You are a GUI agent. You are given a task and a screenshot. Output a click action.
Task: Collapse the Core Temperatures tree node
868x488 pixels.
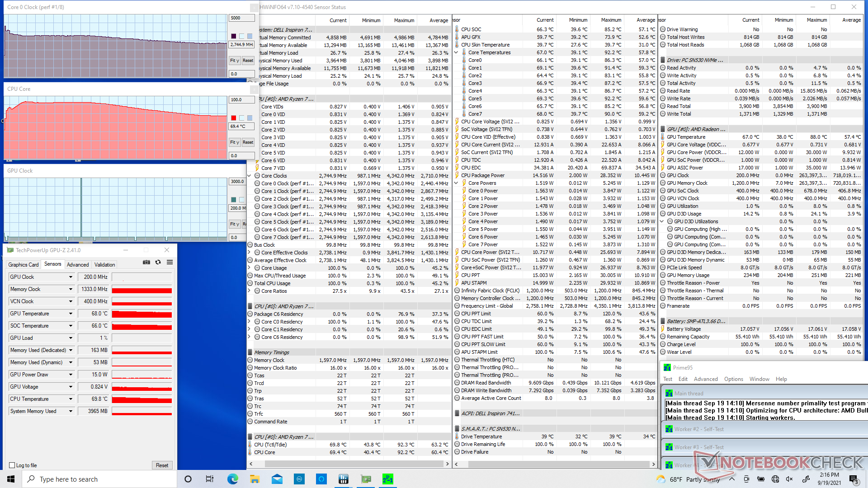point(456,52)
